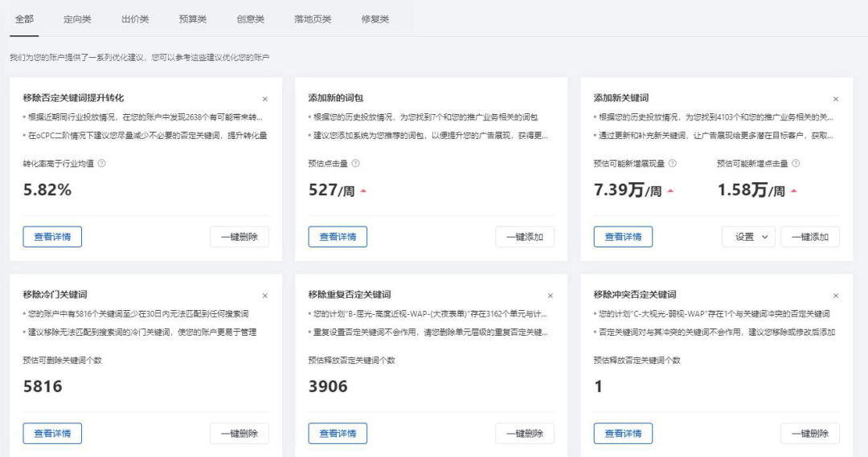Go to the 预算类 tab
Viewport: 868px width, 457px height.
pos(193,18)
